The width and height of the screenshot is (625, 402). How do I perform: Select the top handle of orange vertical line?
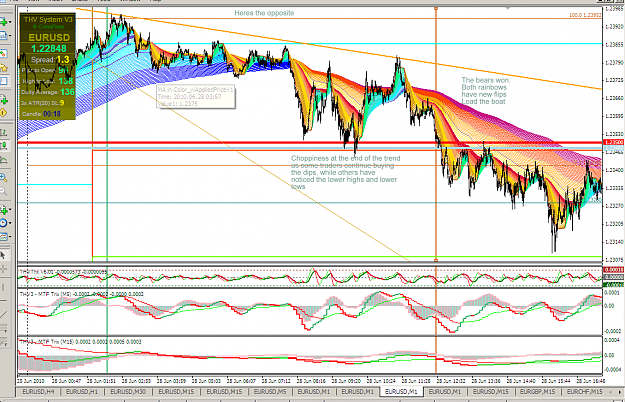[x=436, y=8]
